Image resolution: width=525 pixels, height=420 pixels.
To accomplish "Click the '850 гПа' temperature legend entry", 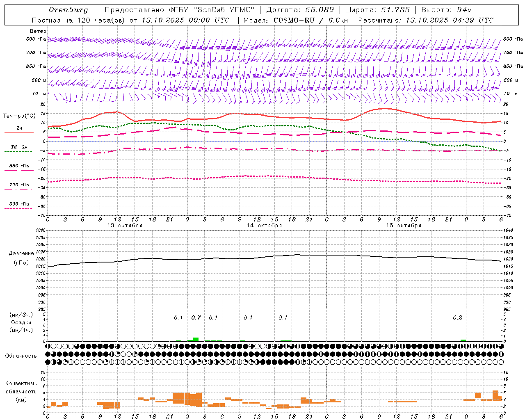I will [x=19, y=166].
